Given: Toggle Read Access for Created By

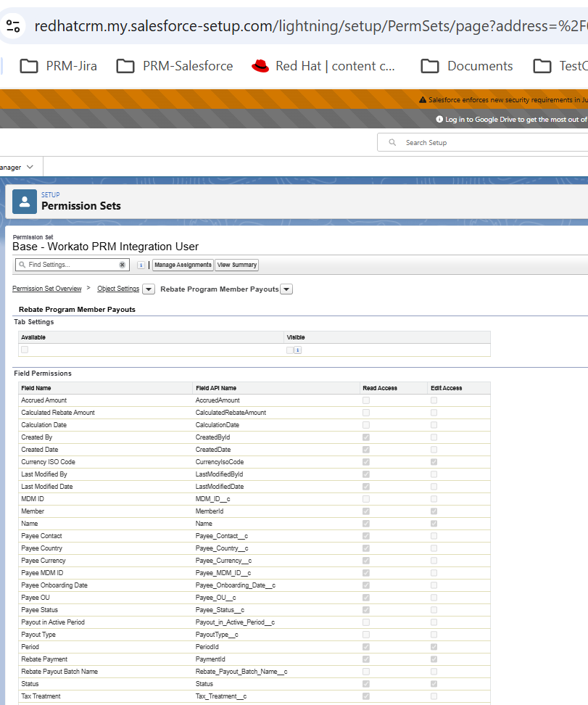Looking at the screenshot, I should tap(366, 437).
